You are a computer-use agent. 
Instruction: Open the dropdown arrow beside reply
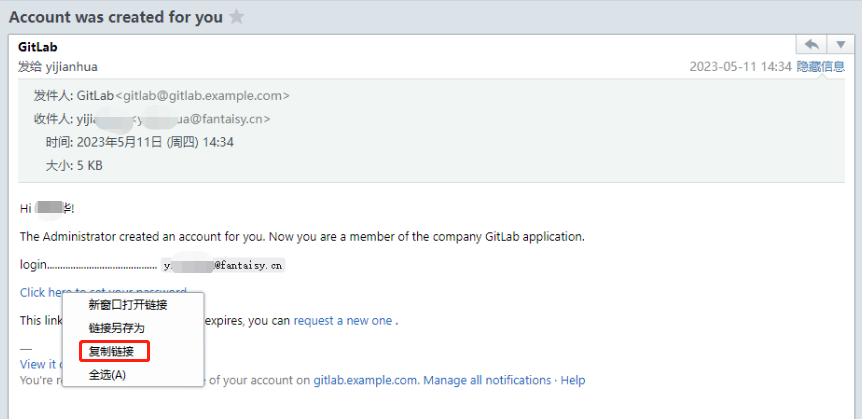[837, 45]
